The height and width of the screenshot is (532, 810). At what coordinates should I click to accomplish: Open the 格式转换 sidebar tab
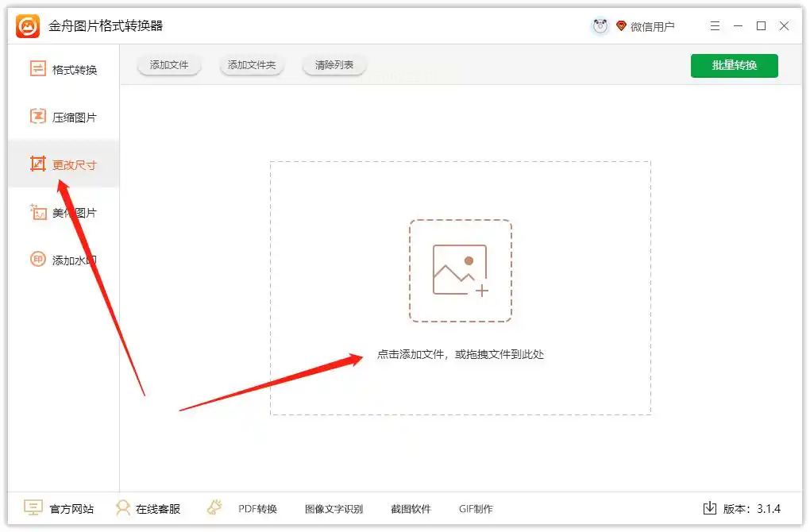coord(64,69)
